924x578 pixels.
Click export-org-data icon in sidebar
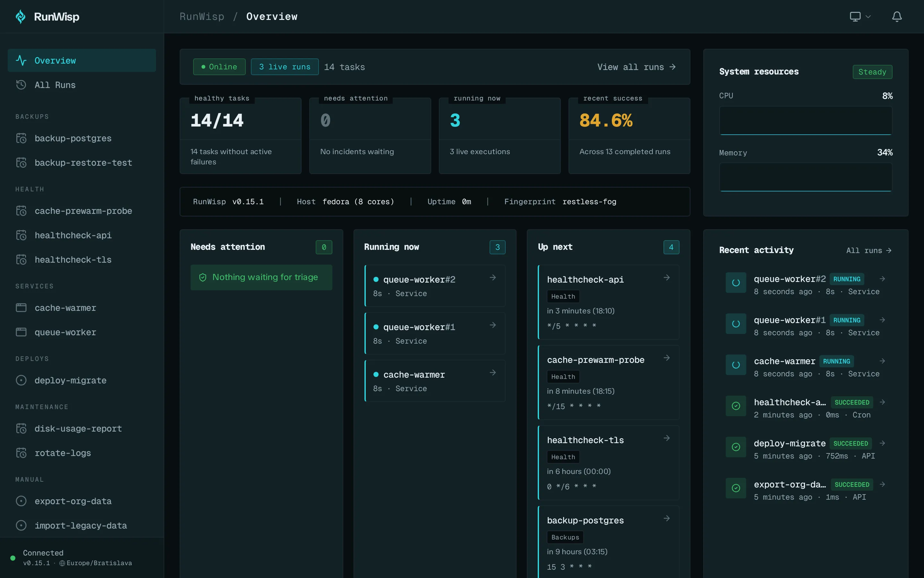click(x=21, y=501)
